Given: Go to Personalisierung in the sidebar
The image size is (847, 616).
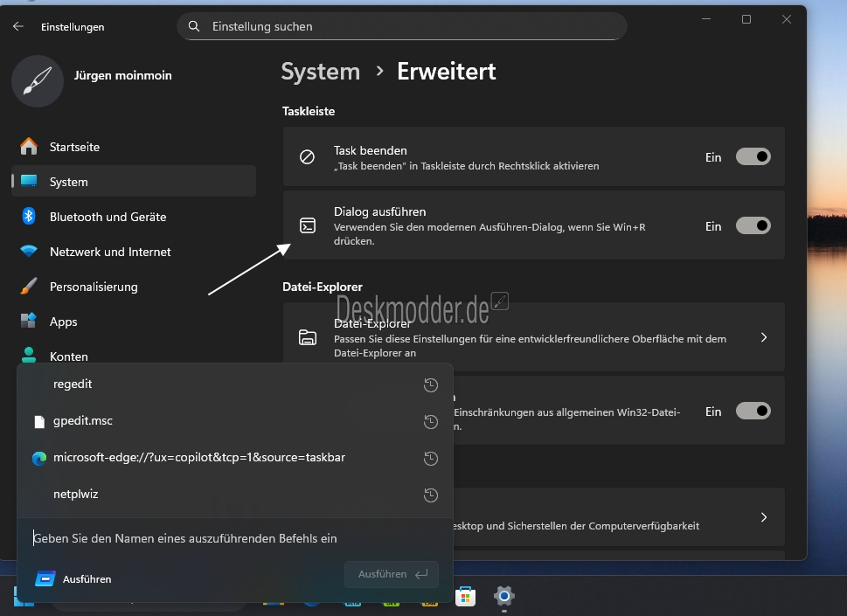Looking at the screenshot, I should pyautogui.click(x=94, y=287).
